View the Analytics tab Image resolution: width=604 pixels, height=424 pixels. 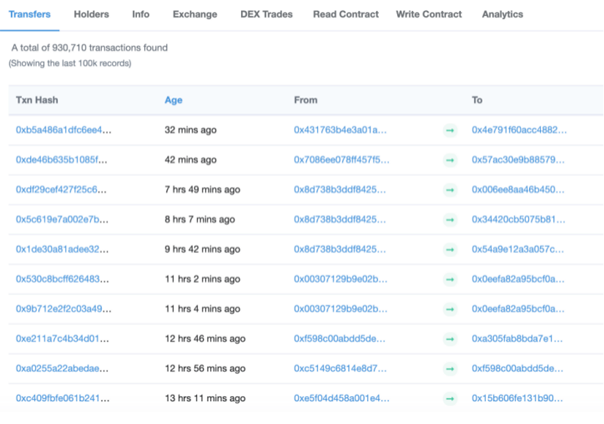(x=502, y=15)
